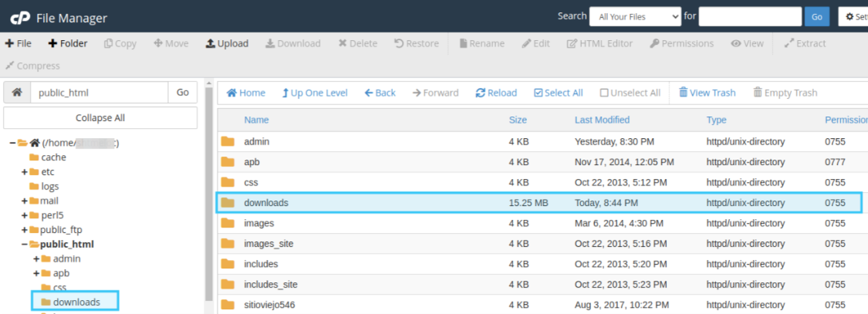Open the Upload dialog
This screenshot has width=868, height=314.
tap(227, 43)
